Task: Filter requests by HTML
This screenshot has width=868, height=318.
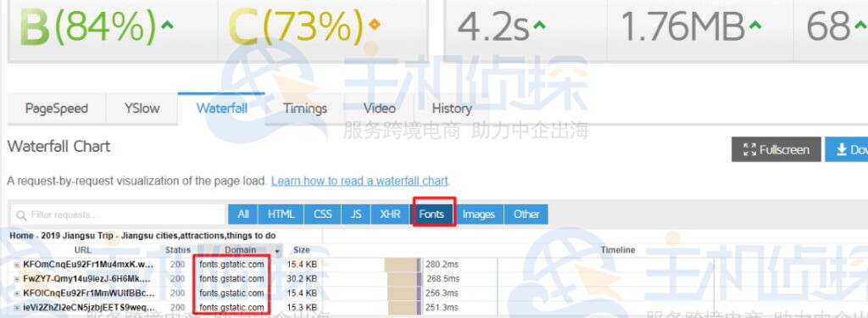Action: (x=281, y=214)
